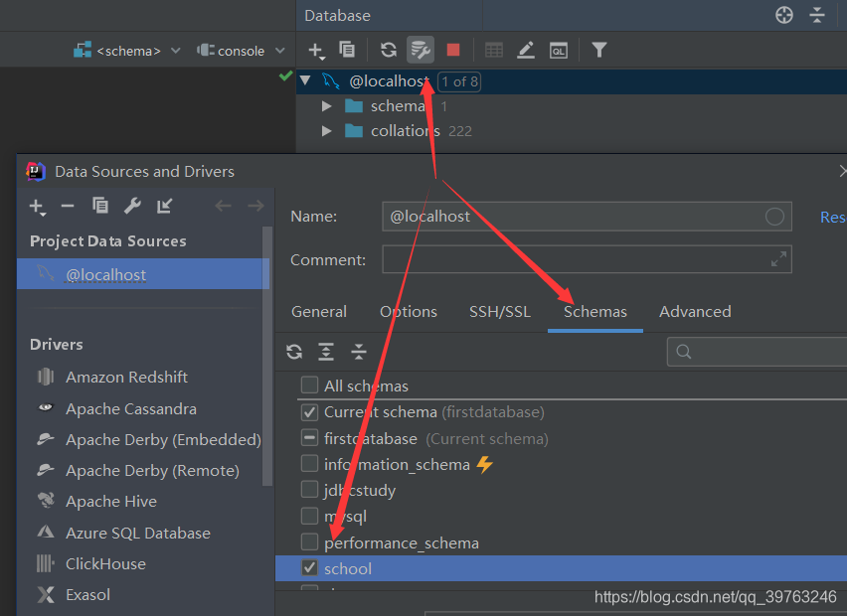The height and width of the screenshot is (616, 847).
Task: Click the schemas search field
Action: (x=757, y=352)
